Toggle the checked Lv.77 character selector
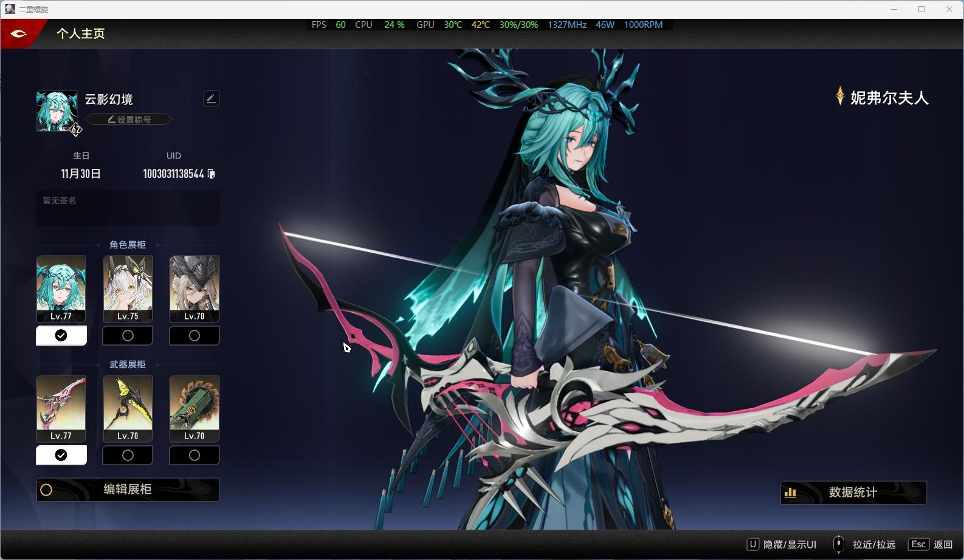Image resolution: width=964 pixels, height=560 pixels. (x=61, y=335)
